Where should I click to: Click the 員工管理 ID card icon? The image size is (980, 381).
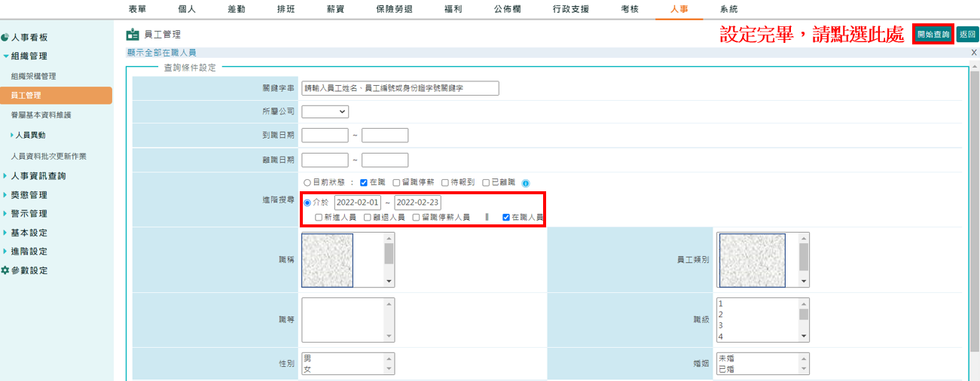point(133,35)
